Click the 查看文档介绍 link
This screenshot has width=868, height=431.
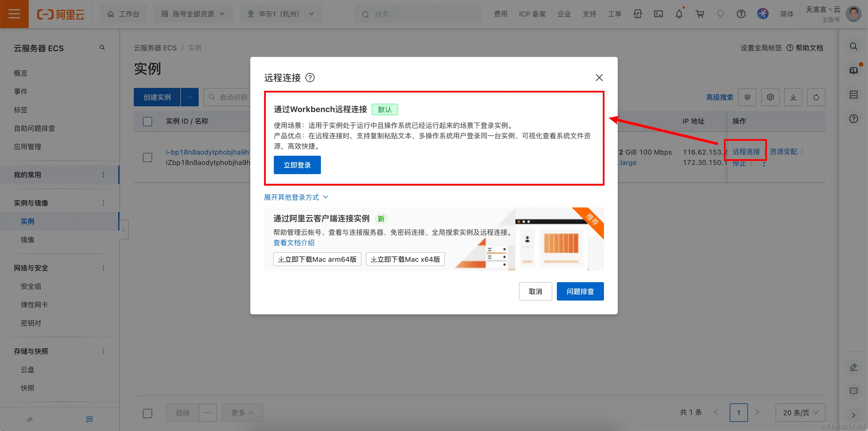[x=293, y=243]
